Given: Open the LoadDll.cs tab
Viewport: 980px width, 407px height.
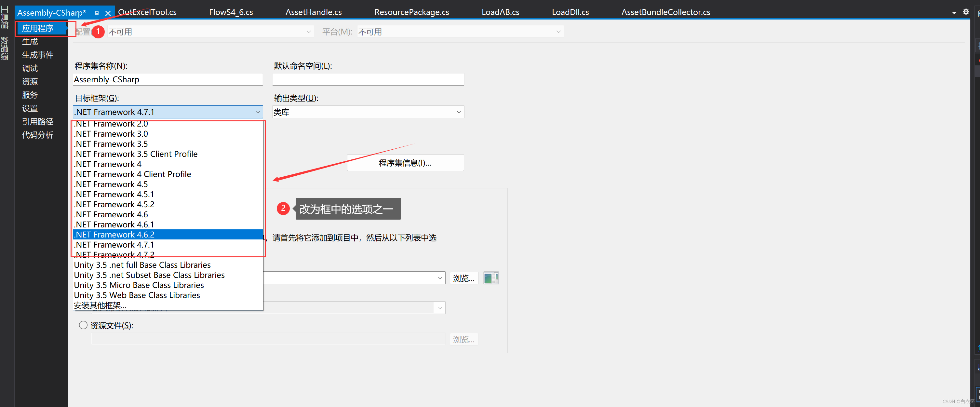Looking at the screenshot, I should click(570, 12).
